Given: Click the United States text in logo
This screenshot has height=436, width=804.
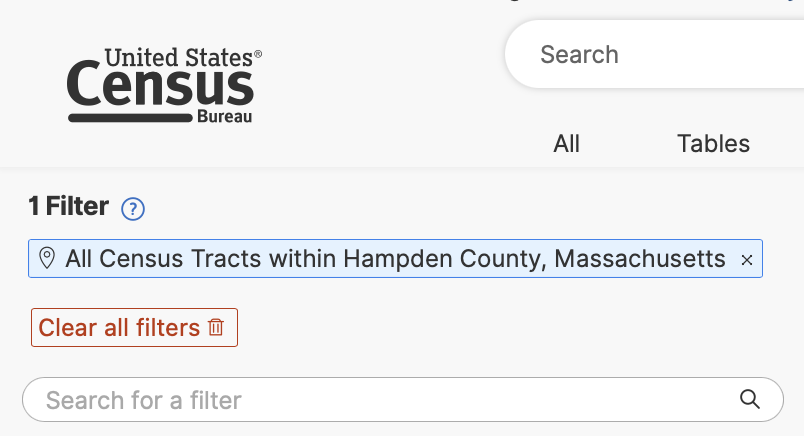Looking at the screenshot, I should (x=183, y=58).
